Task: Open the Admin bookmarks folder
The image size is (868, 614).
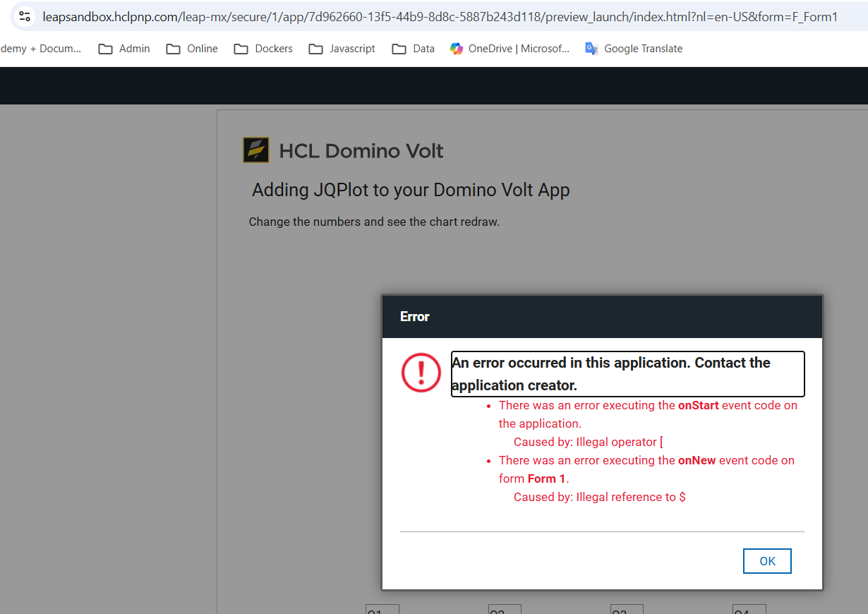Action: (124, 49)
